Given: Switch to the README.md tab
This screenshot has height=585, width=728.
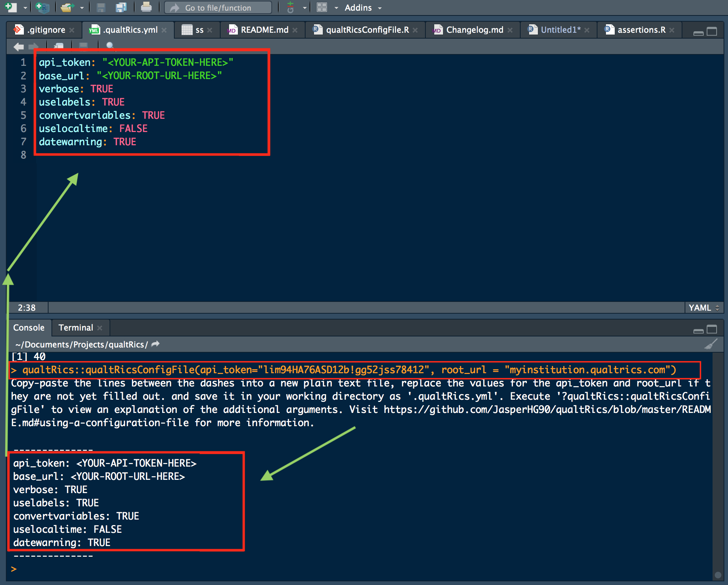Looking at the screenshot, I should pos(264,30).
